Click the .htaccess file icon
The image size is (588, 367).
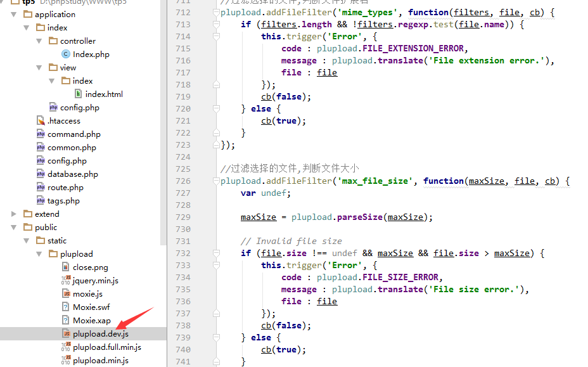point(41,120)
